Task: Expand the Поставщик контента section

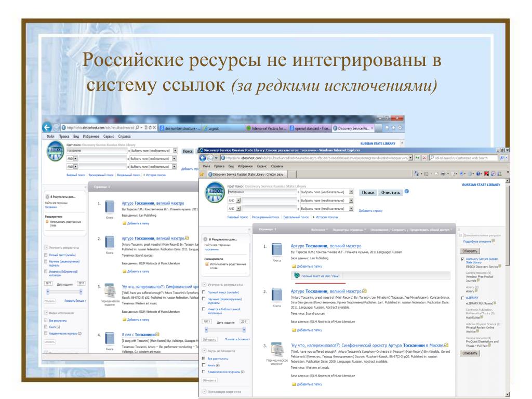Action: [204, 392]
